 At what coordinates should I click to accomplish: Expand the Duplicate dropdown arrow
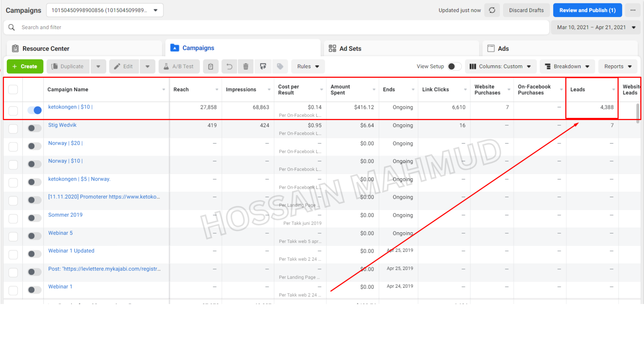pos(98,66)
